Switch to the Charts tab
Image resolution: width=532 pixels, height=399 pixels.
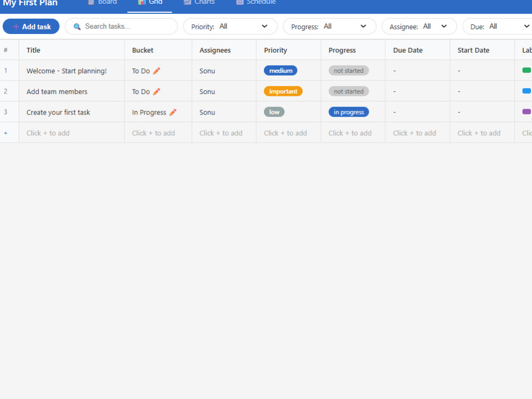coord(199,3)
